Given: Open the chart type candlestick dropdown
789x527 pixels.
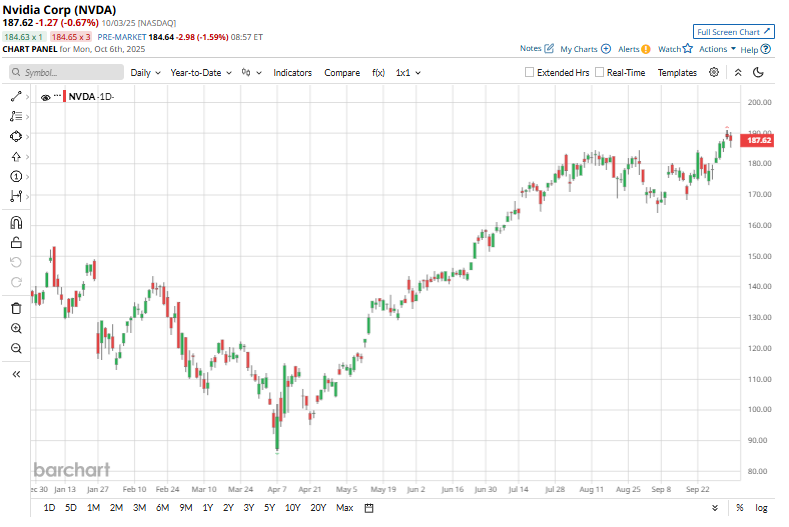Looking at the screenshot, I should click(252, 72).
